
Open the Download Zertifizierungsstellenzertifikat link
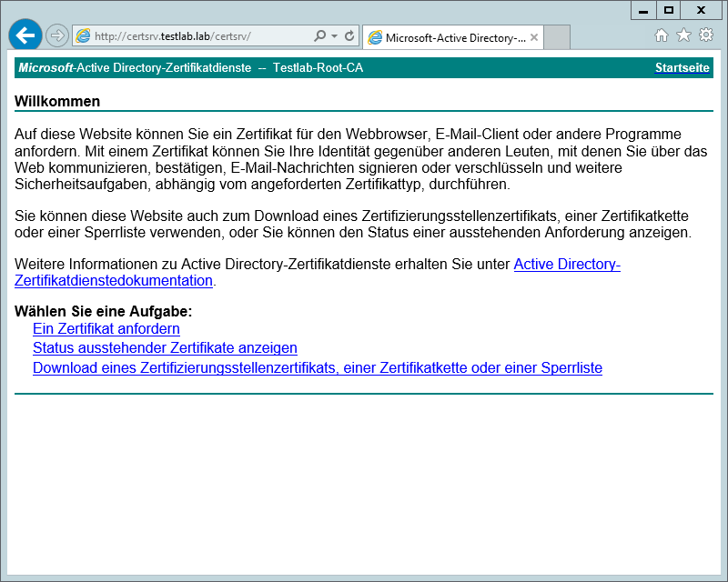(x=318, y=368)
